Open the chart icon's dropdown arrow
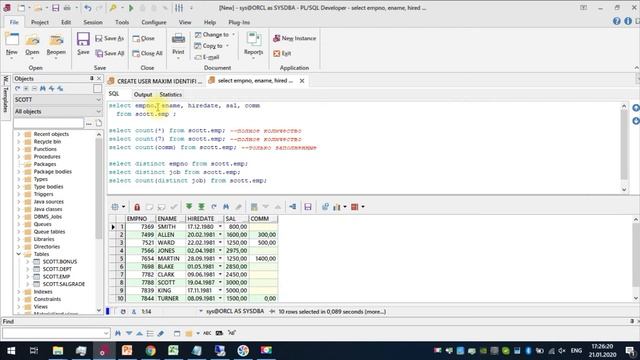This screenshot has height=360, width=640. pos(345,207)
